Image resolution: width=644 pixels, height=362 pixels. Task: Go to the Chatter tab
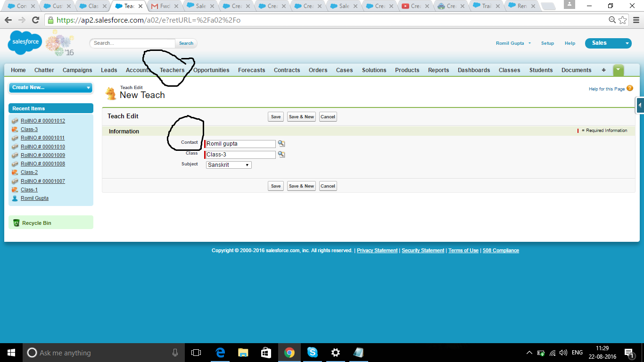44,70
